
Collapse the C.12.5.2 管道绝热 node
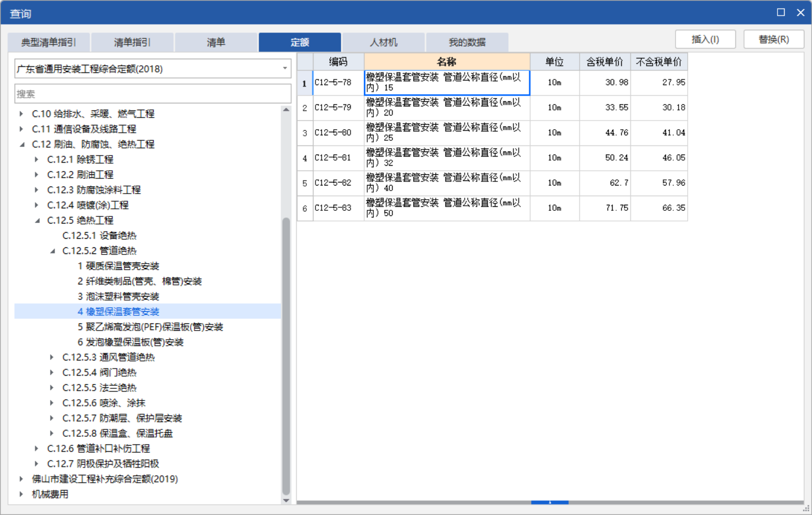pos(52,251)
